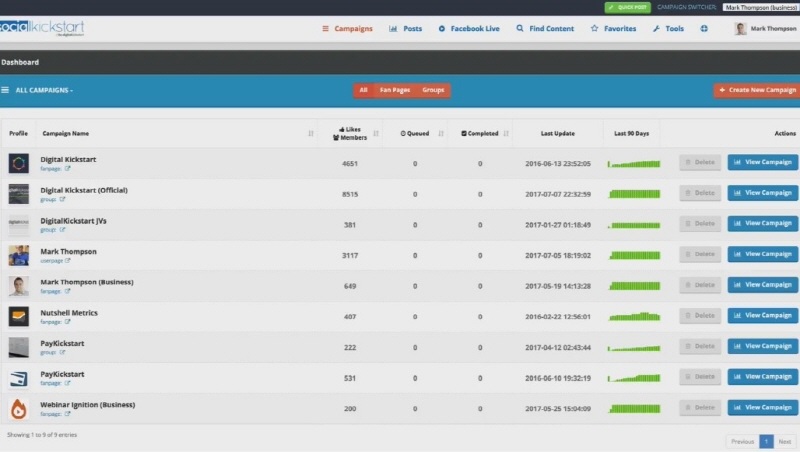This screenshot has width=800, height=452.
Task: Sort by Queued column arrows
Action: [441, 133]
